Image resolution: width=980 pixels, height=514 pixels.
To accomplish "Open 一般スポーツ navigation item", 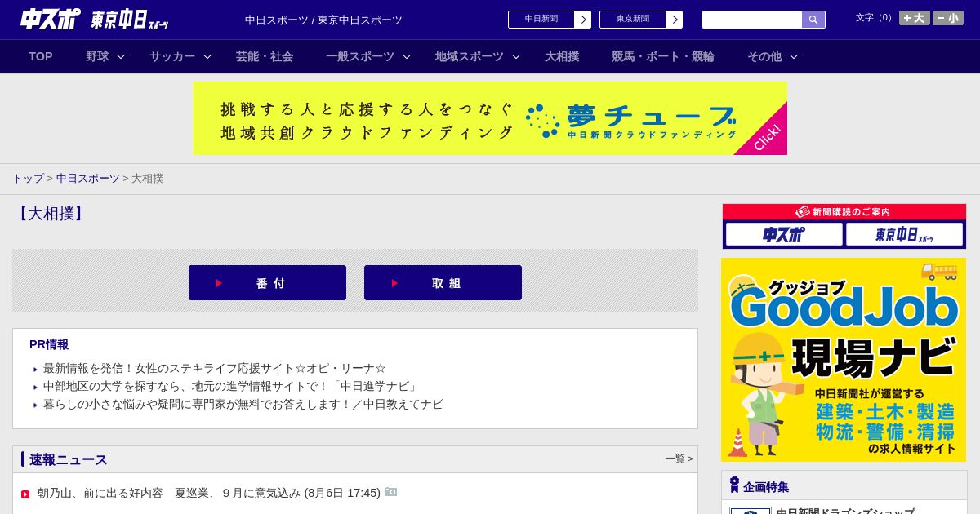I will (360, 56).
